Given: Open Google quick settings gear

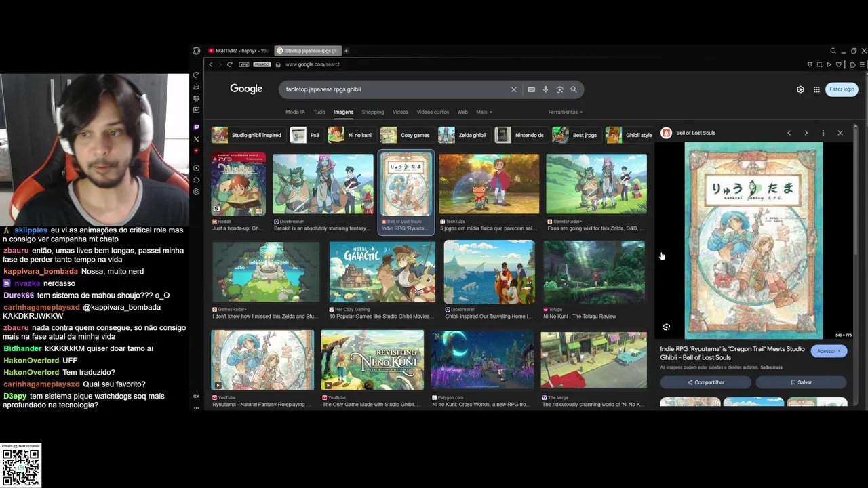Looking at the screenshot, I should tap(800, 89).
